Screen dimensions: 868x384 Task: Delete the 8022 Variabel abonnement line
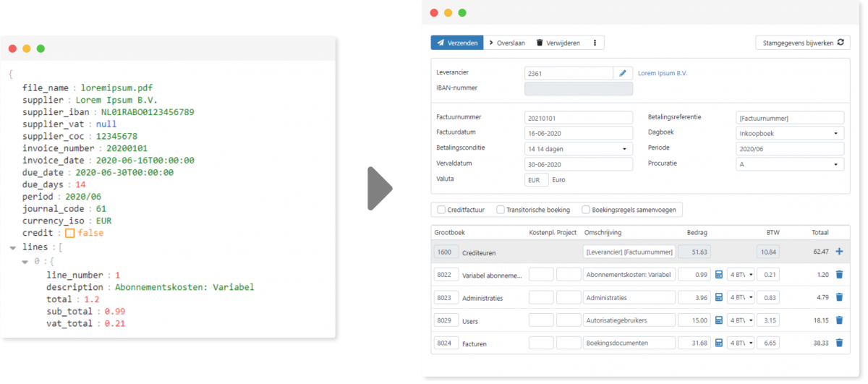[x=839, y=275]
